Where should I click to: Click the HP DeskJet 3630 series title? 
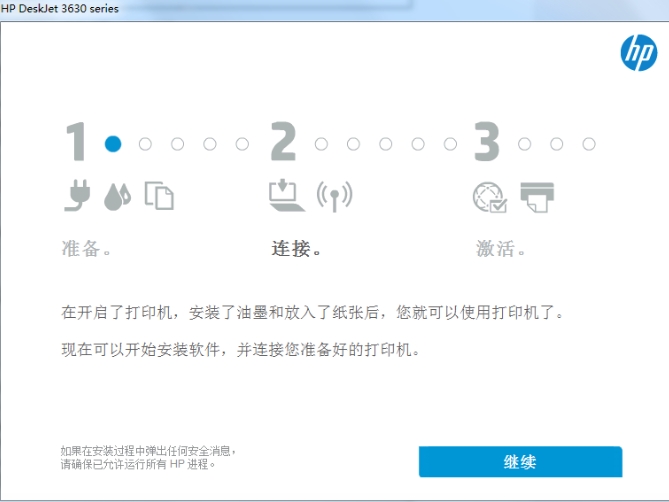point(60,9)
